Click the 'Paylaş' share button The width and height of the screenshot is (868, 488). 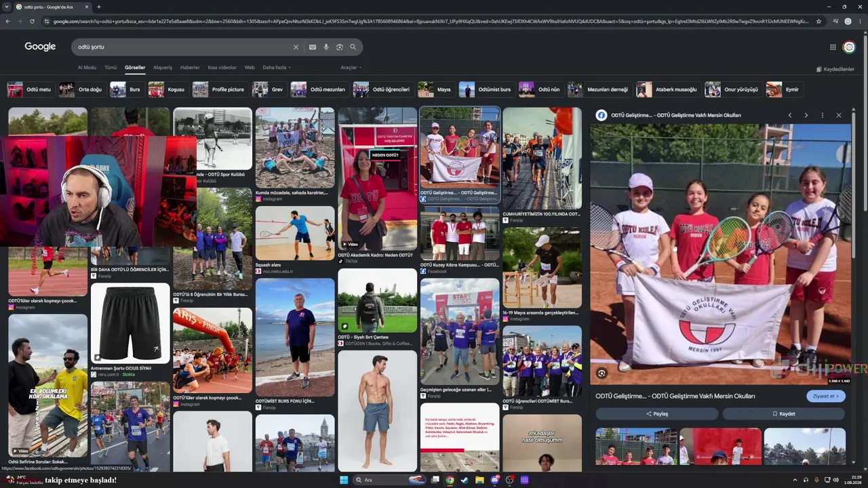click(656, 413)
